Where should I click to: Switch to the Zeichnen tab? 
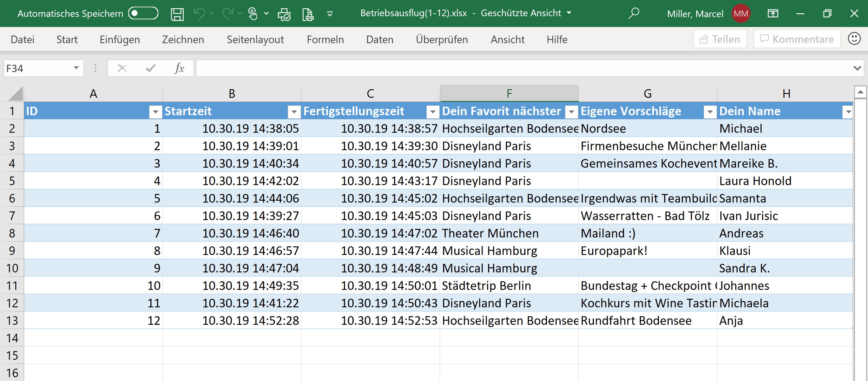tap(183, 39)
